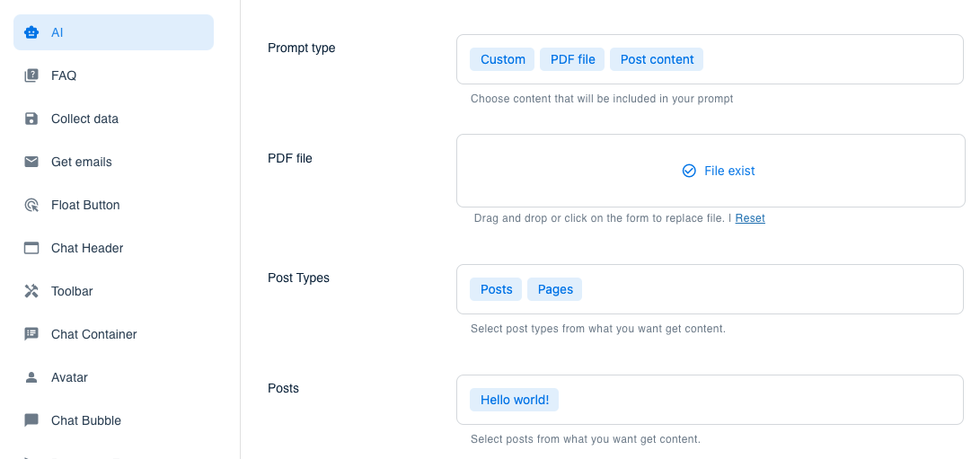This screenshot has width=980, height=459.
Task: Click the Chat Header window icon
Action: (31, 248)
